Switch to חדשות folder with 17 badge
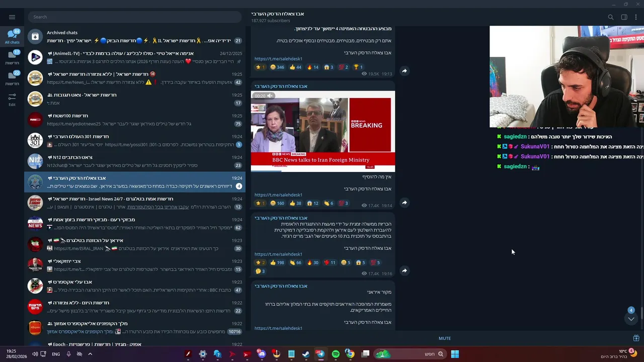Screen dimensions: 644x362 point(12,58)
